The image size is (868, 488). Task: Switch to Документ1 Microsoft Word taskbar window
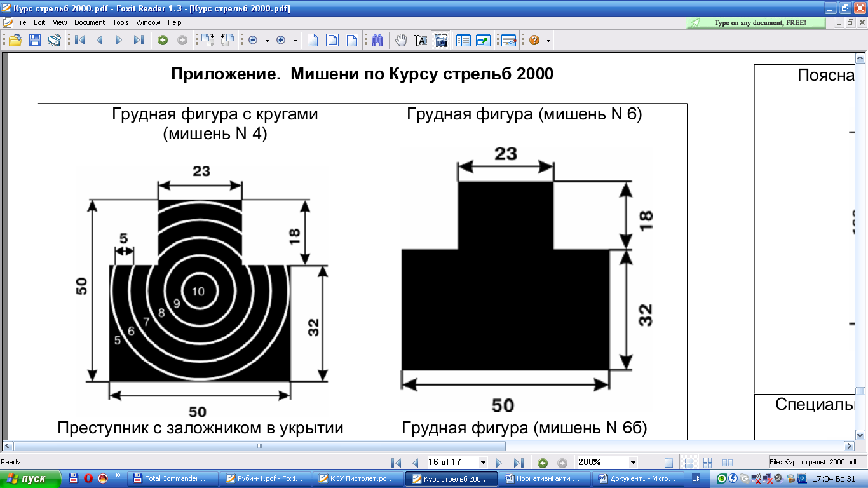[639, 478]
